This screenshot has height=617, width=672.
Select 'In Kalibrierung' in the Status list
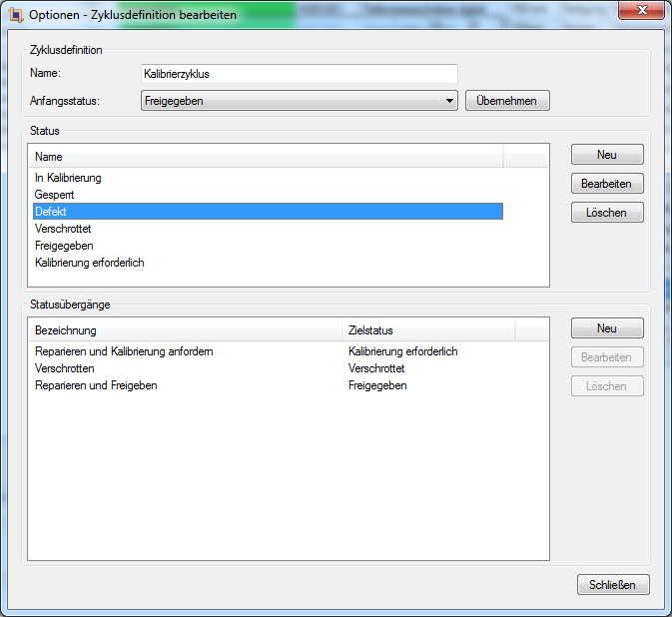pyautogui.click(x=68, y=178)
